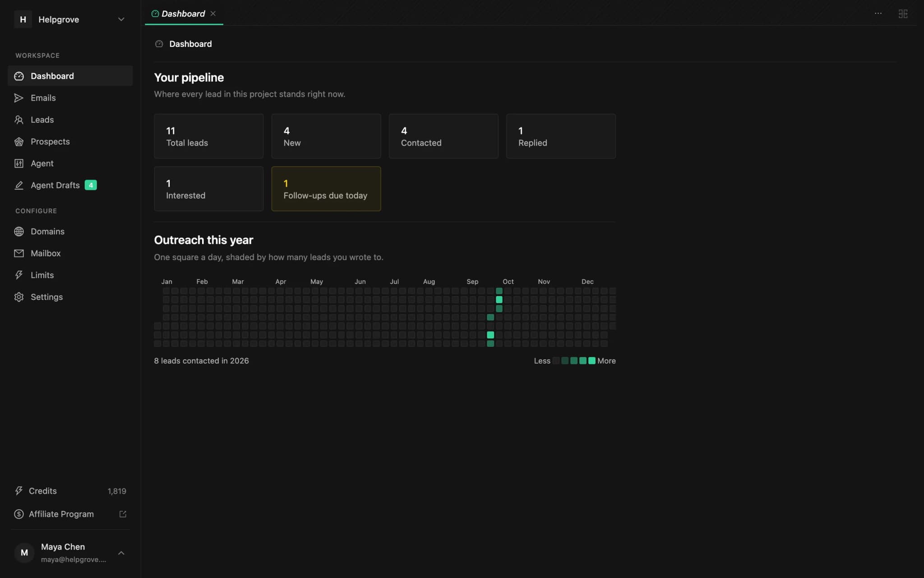Click the empty legend swatch next to Less
The width and height of the screenshot is (924, 578).
(556, 361)
